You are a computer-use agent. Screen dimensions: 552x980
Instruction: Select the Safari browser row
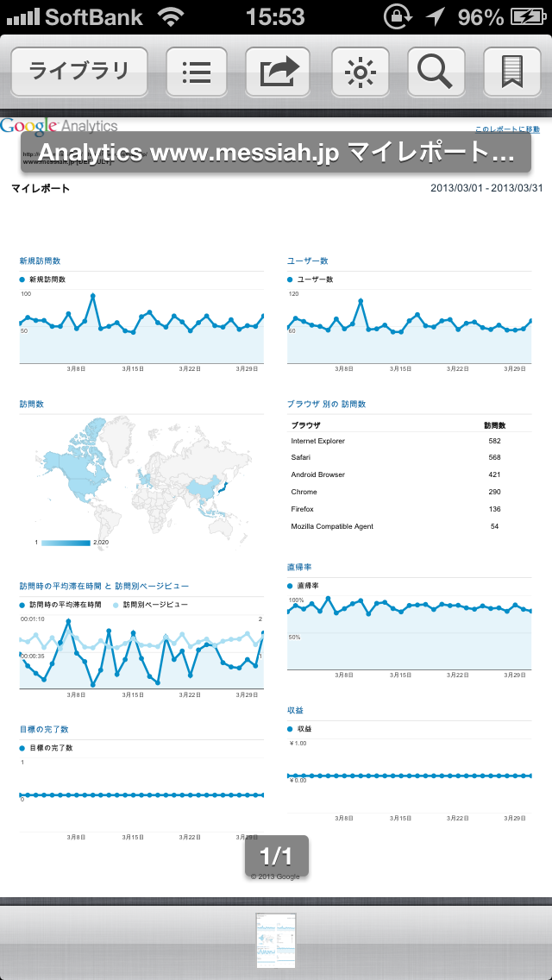coord(410,457)
